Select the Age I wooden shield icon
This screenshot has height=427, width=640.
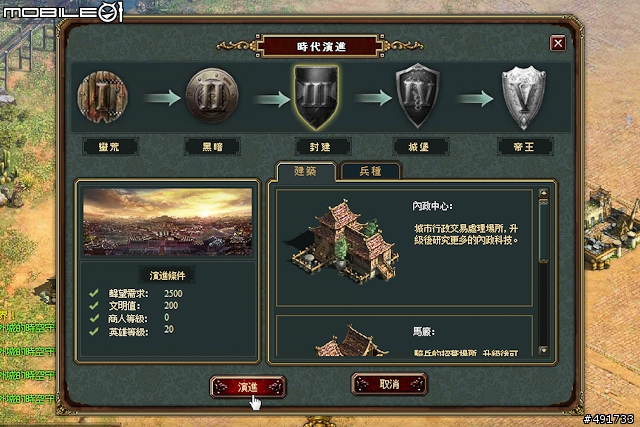[102, 97]
